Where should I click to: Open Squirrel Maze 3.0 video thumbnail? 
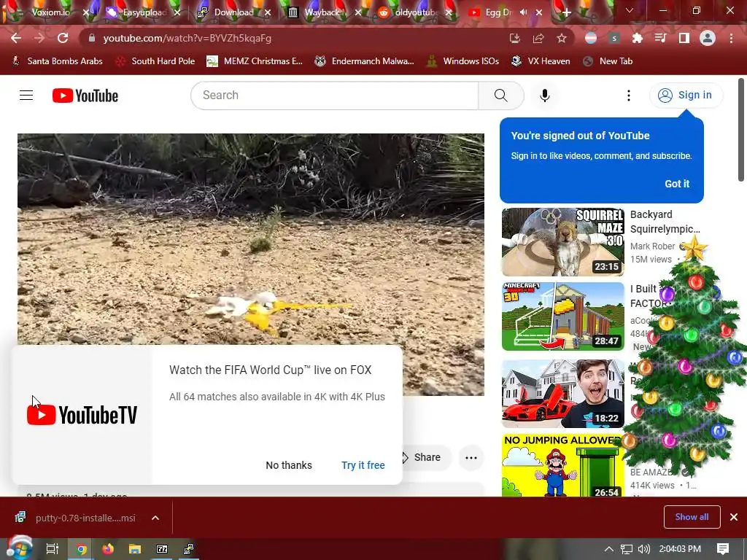[x=562, y=242]
